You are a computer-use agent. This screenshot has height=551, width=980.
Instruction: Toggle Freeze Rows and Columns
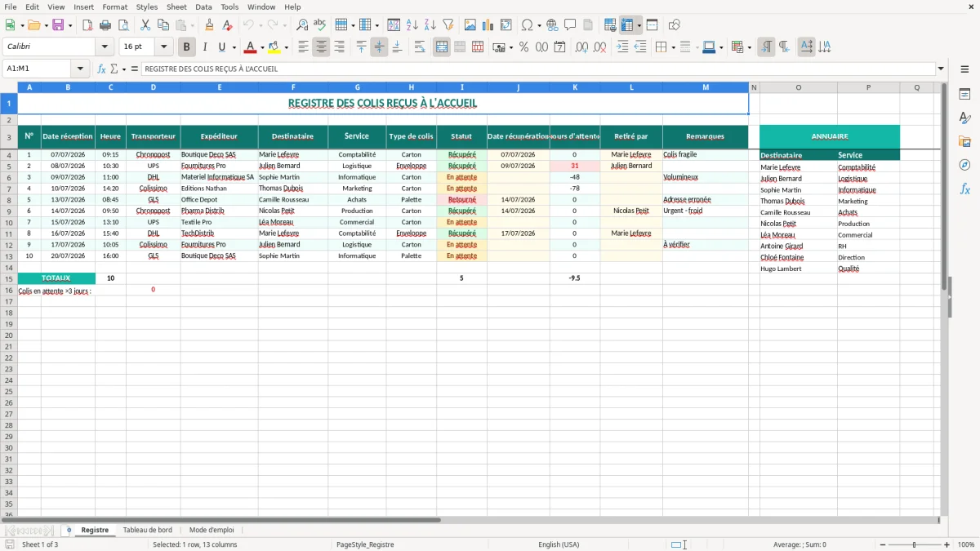tap(627, 25)
